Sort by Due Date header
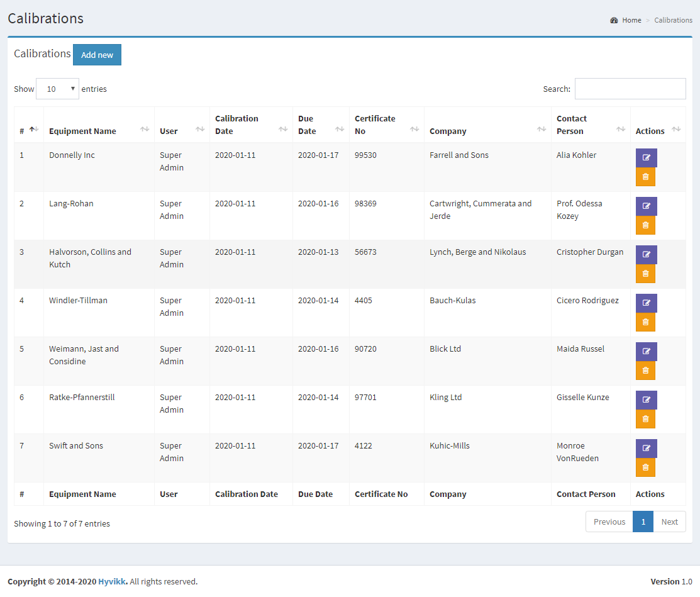The image size is (700, 597). pos(321,125)
